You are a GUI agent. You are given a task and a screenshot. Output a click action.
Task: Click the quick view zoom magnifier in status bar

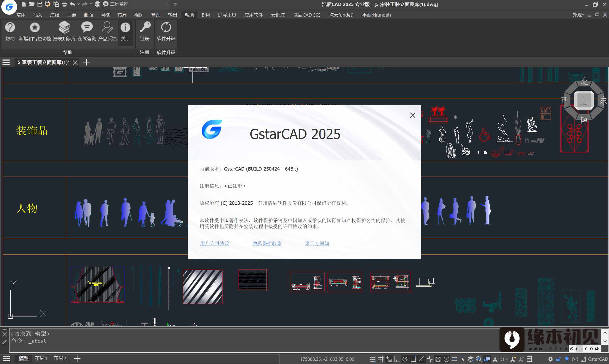478,359
